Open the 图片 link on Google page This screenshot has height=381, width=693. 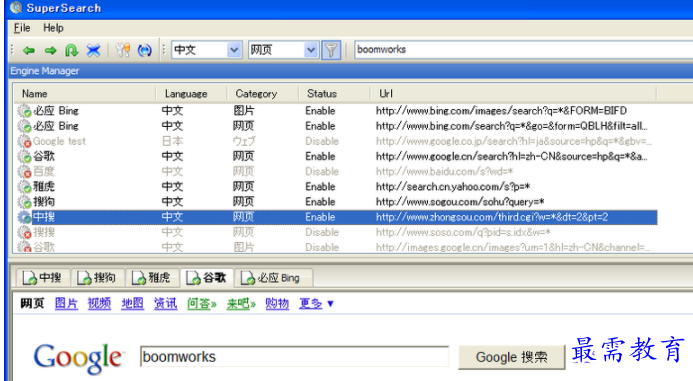(66, 304)
